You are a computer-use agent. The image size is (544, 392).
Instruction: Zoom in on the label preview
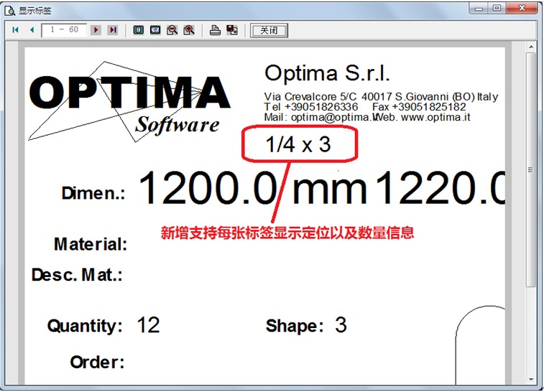[189, 30]
